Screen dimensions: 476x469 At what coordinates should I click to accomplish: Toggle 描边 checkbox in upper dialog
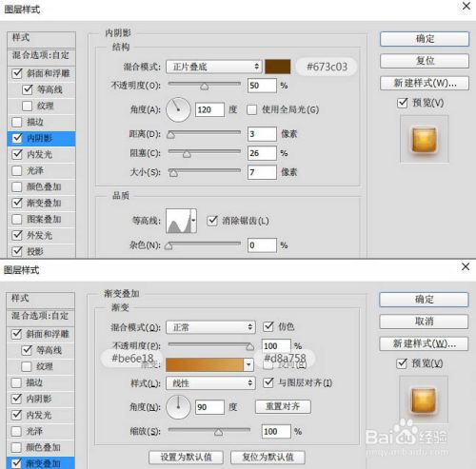17,122
